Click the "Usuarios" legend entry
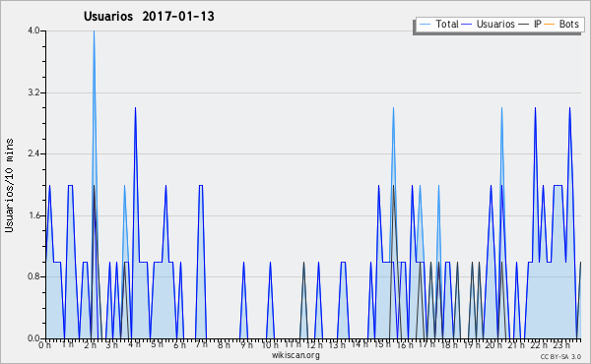The height and width of the screenshot is (364, 591). pyautogui.click(x=495, y=24)
